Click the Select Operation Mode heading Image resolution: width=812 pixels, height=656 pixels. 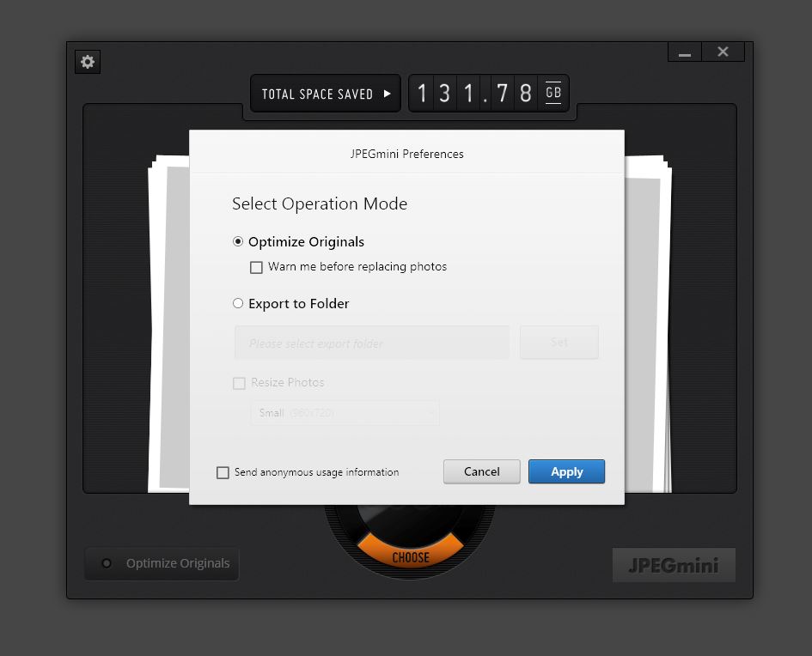point(320,203)
